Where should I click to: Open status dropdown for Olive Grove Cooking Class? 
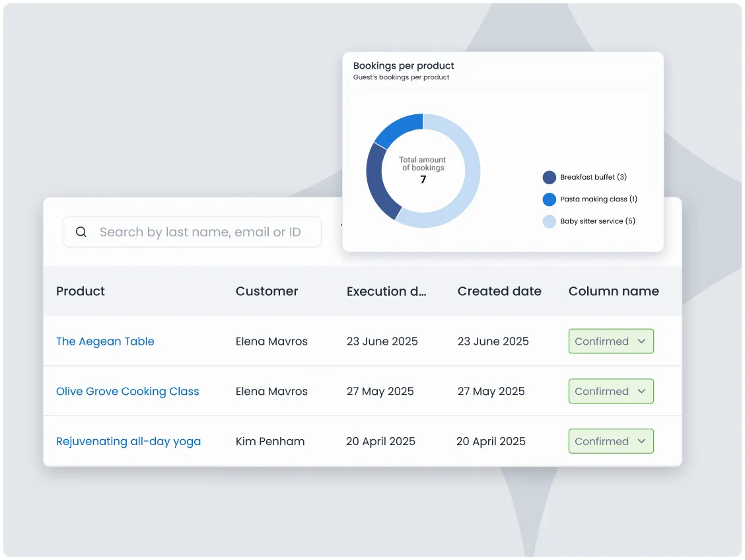pos(611,391)
